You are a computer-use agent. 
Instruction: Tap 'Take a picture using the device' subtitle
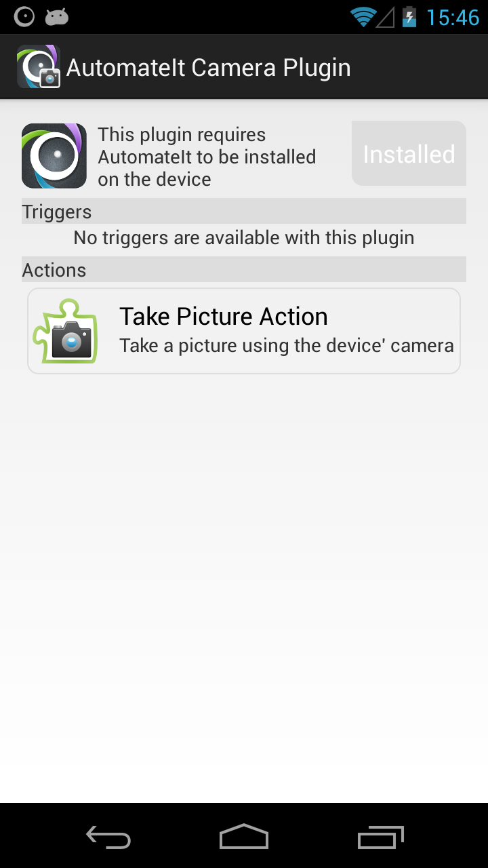[287, 345]
